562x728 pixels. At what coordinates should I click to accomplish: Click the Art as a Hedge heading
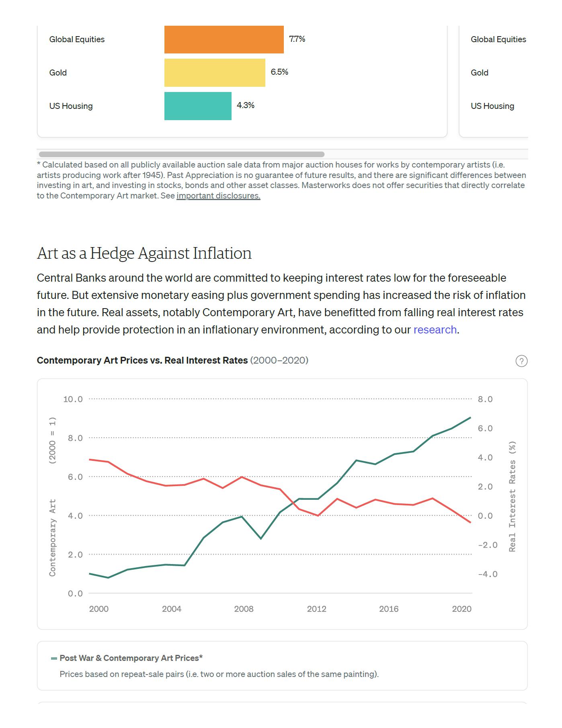[144, 254]
